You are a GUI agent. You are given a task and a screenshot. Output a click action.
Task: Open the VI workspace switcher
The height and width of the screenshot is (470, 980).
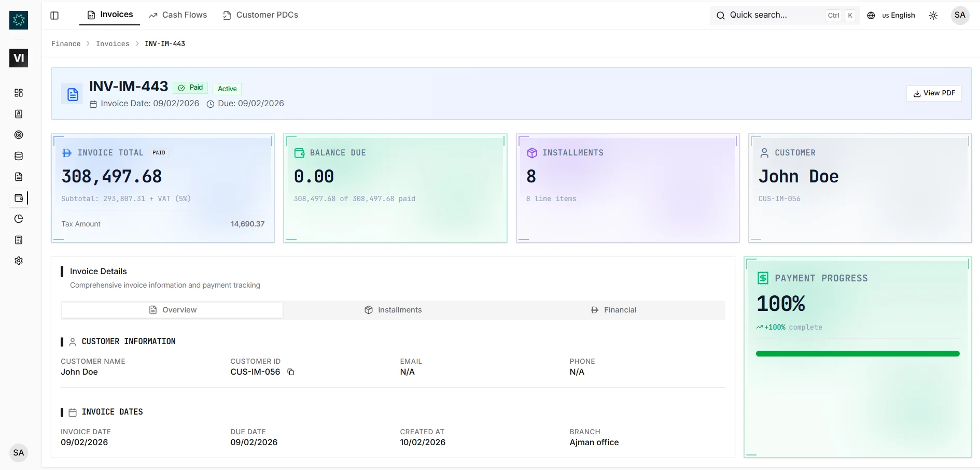19,58
